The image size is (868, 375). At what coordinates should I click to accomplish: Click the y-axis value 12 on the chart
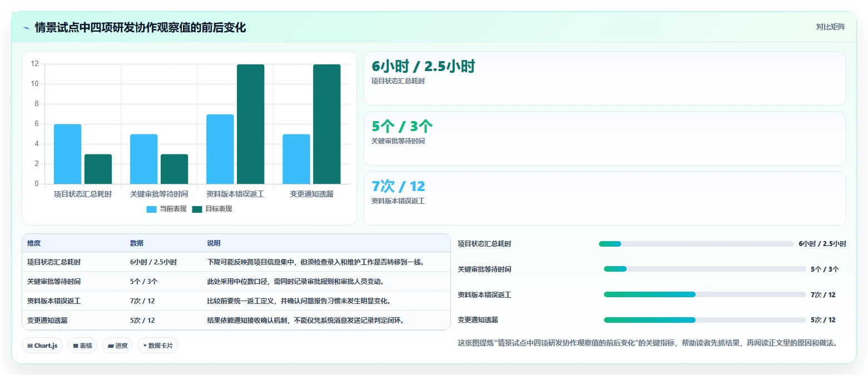click(x=34, y=64)
